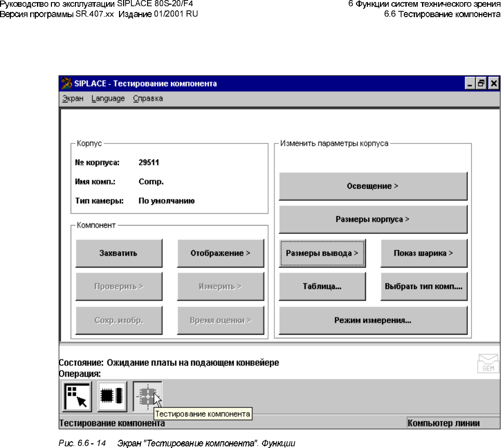Click the Сохр. изобр. button

[119, 320]
